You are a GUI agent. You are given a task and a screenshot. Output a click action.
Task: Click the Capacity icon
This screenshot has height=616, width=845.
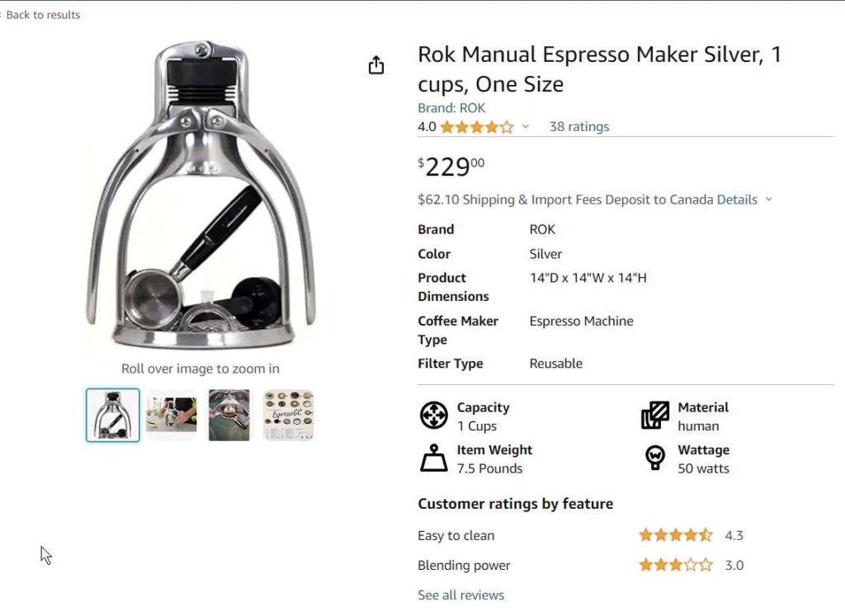[433, 416]
